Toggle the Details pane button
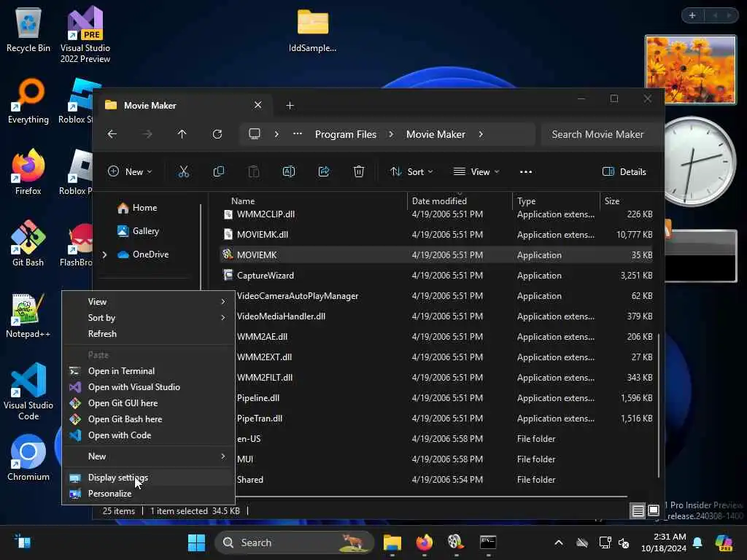747x560 pixels. (x=624, y=172)
